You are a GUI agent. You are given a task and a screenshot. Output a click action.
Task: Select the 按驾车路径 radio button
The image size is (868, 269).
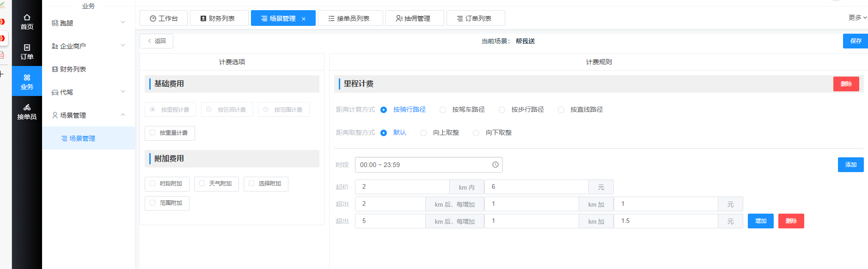[443, 110]
